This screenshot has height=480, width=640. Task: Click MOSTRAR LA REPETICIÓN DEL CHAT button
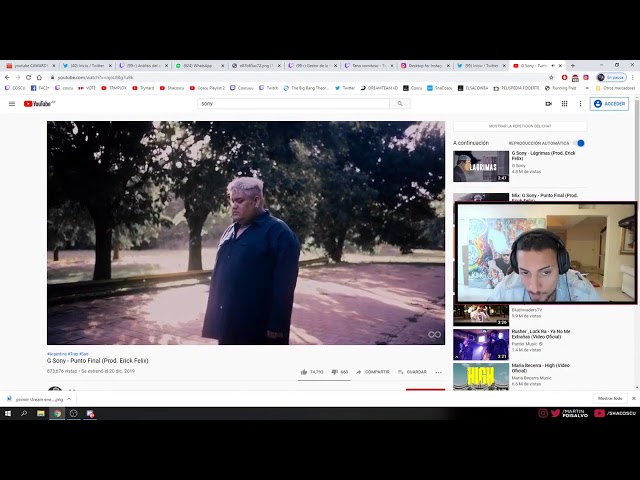pyautogui.click(x=520, y=126)
